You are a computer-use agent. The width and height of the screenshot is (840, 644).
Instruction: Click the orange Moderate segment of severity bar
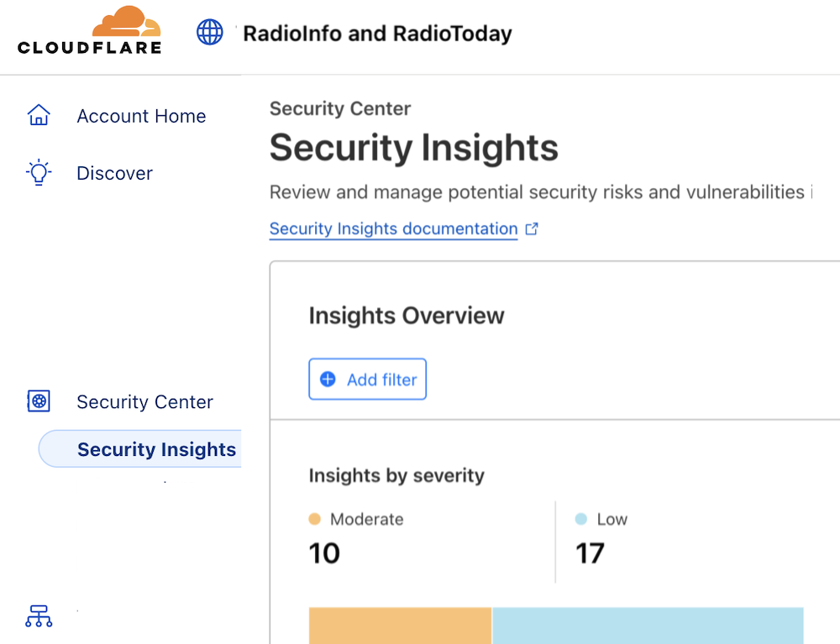pos(399,626)
